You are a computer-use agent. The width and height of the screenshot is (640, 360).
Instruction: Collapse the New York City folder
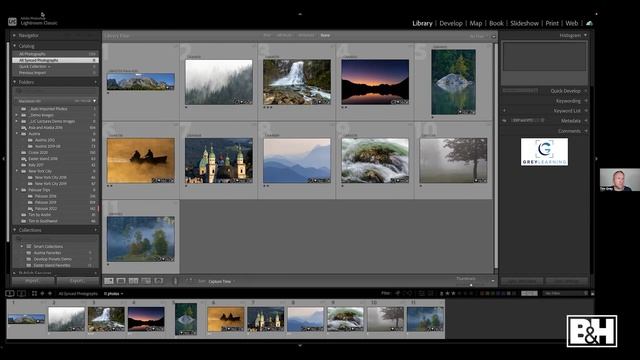(17, 171)
